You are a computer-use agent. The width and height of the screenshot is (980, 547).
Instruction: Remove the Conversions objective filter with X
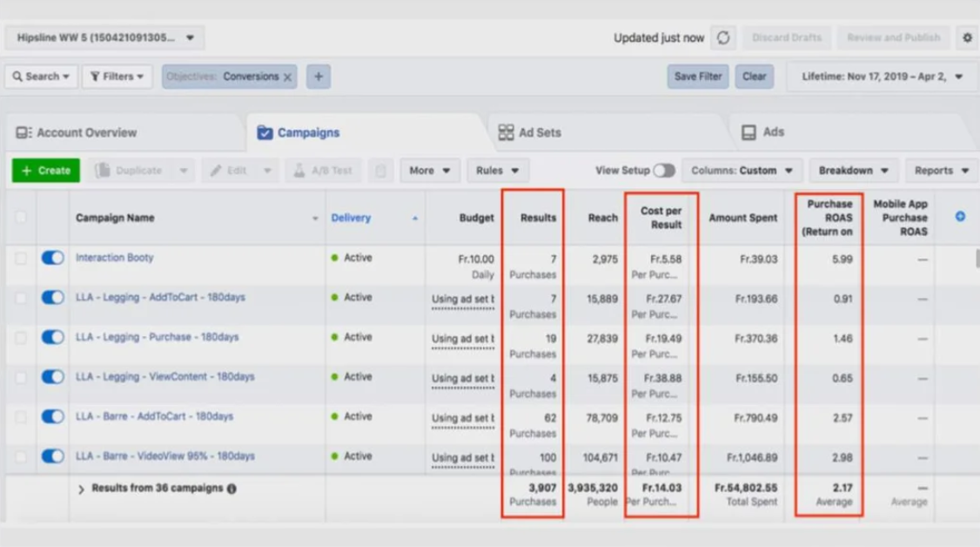pos(287,77)
